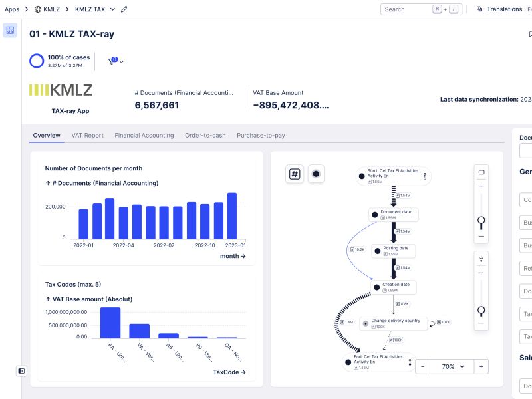
Task: Expand the KMLZ TAX breadcrumb dropdown
Action: click(x=112, y=9)
